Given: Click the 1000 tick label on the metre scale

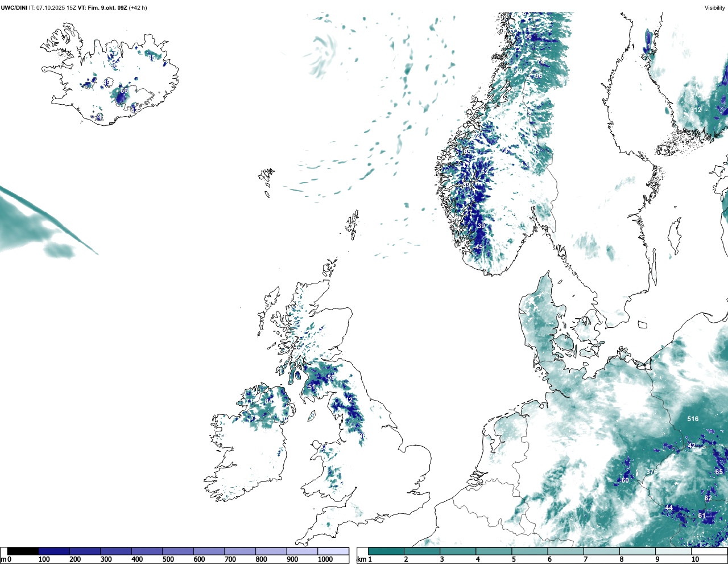Looking at the screenshot, I should [325, 560].
